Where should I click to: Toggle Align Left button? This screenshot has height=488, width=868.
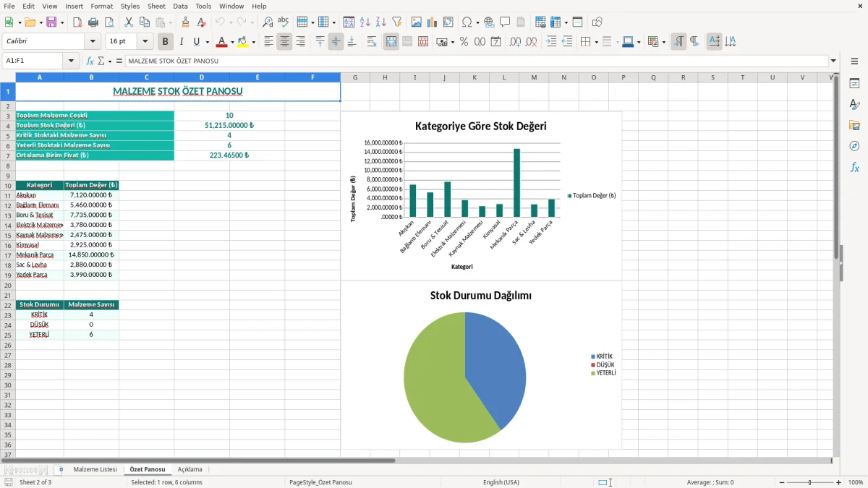[268, 42]
